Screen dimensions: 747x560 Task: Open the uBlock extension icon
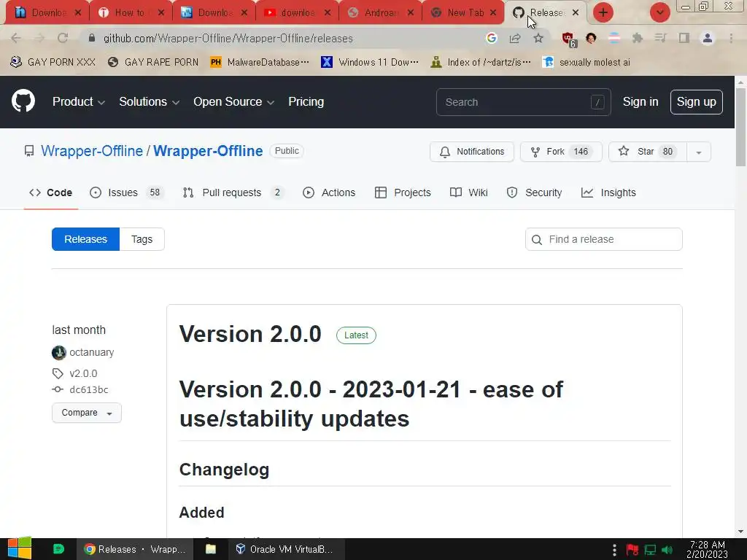pyautogui.click(x=568, y=39)
